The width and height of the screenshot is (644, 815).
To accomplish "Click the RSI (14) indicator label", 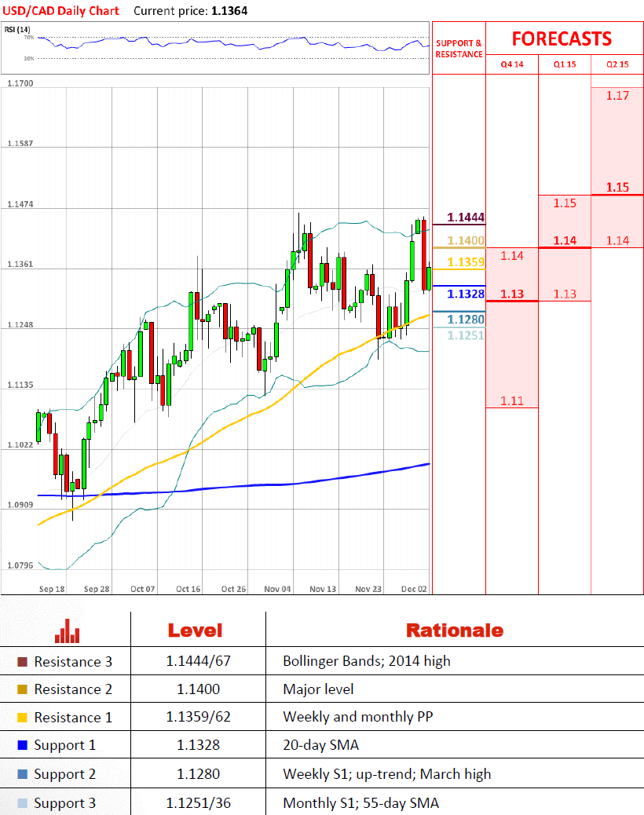I will pos(17,30).
